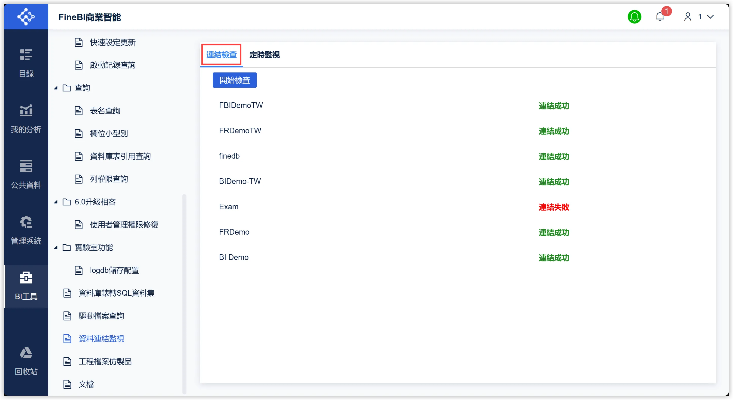Select the finedb connection name

(230, 156)
